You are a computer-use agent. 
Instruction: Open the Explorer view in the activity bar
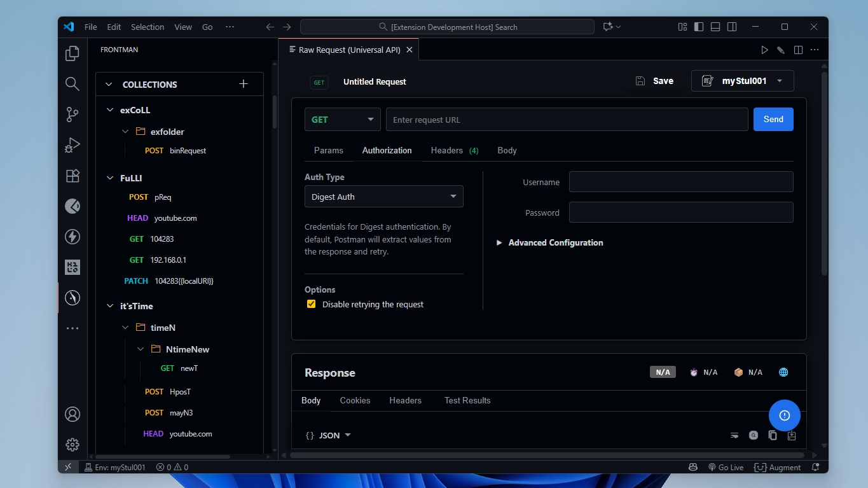point(72,53)
